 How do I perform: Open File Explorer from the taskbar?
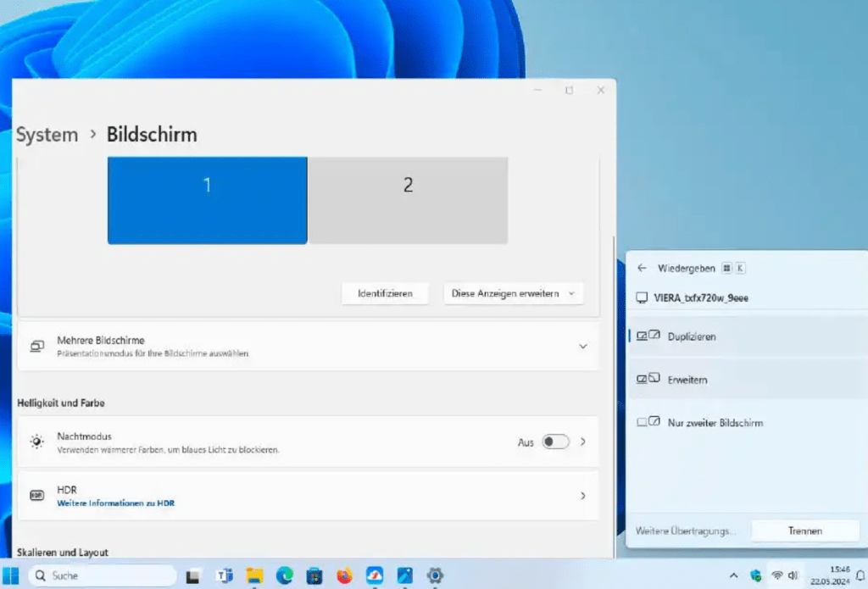coord(254,575)
